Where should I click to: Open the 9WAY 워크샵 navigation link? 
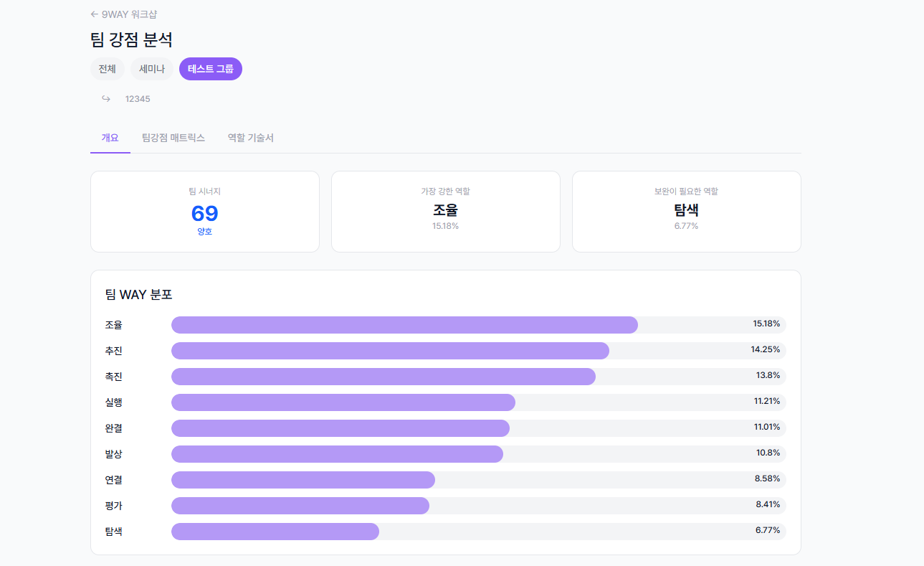129,14
